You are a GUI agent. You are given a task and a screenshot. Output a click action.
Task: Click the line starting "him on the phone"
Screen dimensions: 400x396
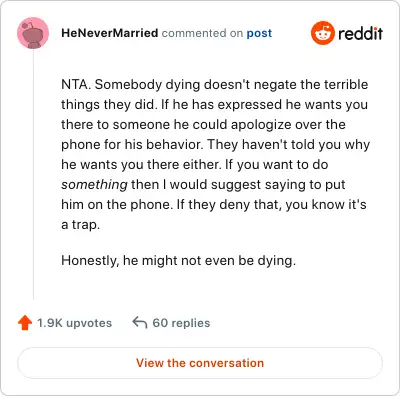tap(214, 204)
